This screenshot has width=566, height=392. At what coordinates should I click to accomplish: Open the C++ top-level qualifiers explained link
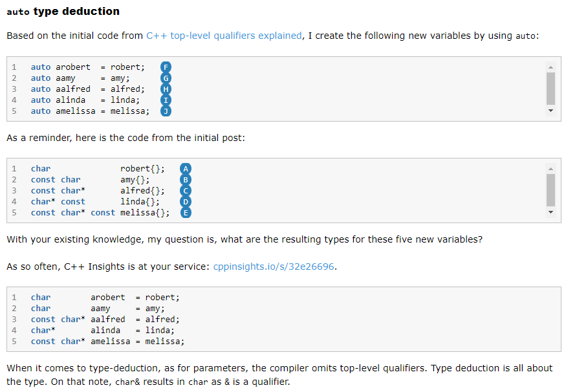coord(224,36)
